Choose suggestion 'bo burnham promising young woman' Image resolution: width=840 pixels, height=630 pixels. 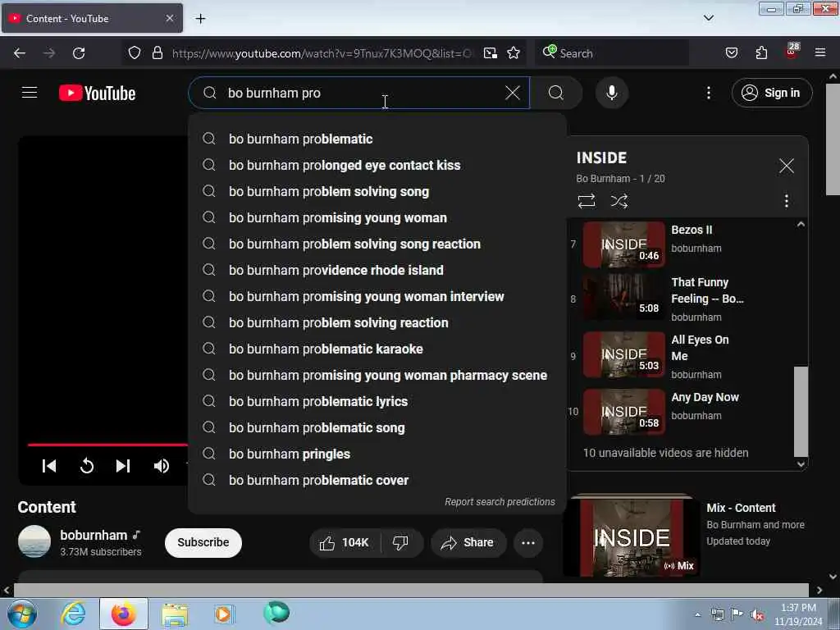point(377,217)
